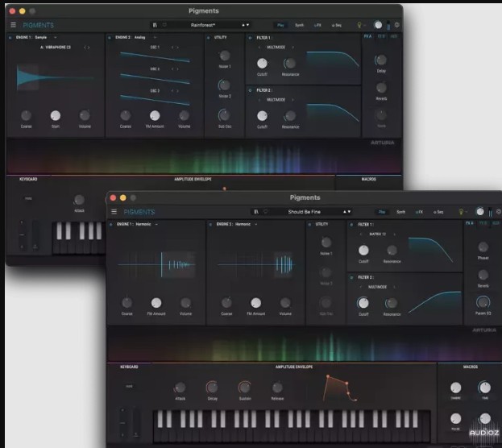Favorite the Rainforest preset with heart icon
The height and width of the screenshot is (448, 502).
click(x=164, y=25)
